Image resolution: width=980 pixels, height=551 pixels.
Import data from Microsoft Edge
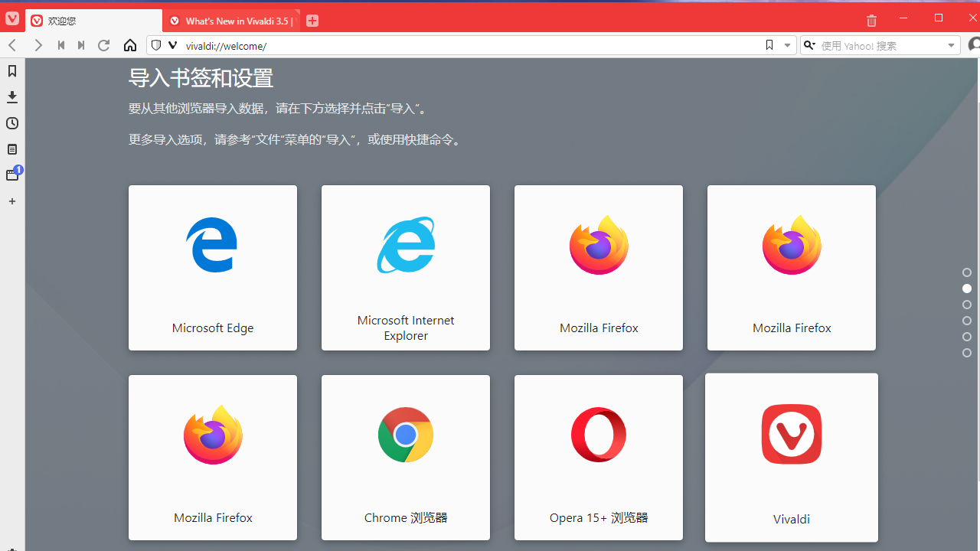pyautogui.click(x=212, y=268)
